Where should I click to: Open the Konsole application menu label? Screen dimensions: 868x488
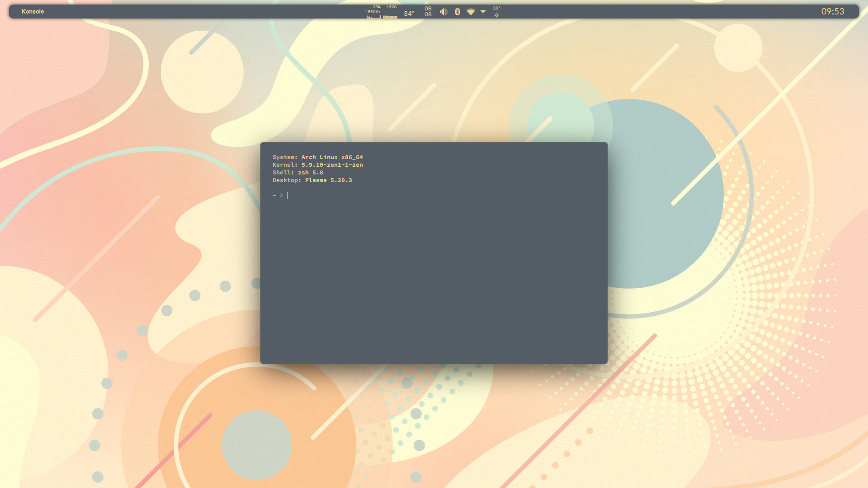coord(33,12)
